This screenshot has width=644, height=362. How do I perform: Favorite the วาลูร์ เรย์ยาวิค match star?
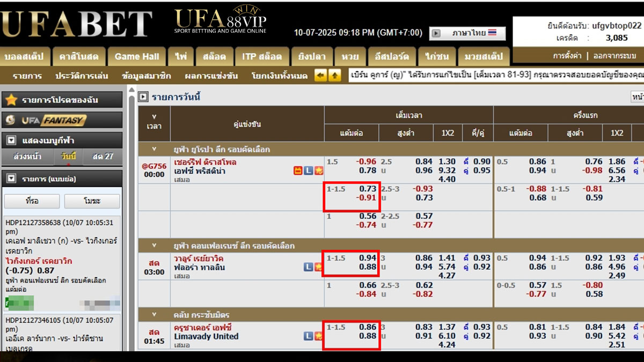pyautogui.click(x=318, y=267)
